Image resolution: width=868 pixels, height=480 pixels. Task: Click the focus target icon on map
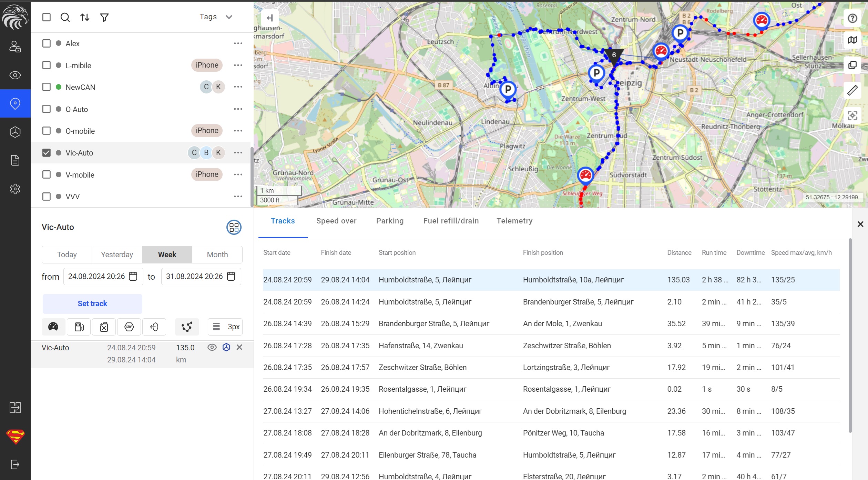point(852,116)
